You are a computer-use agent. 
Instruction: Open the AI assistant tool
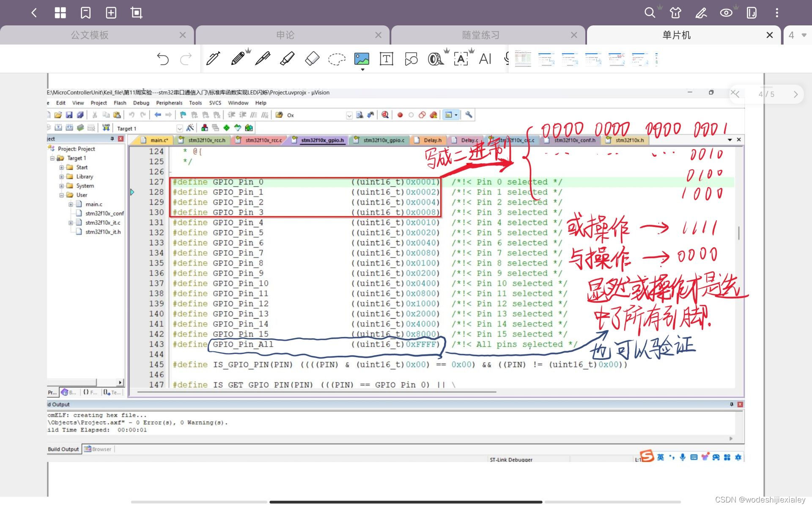[485, 58]
